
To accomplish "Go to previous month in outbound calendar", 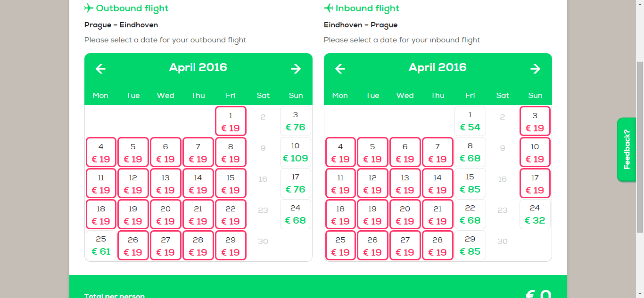I will click(100, 69).
